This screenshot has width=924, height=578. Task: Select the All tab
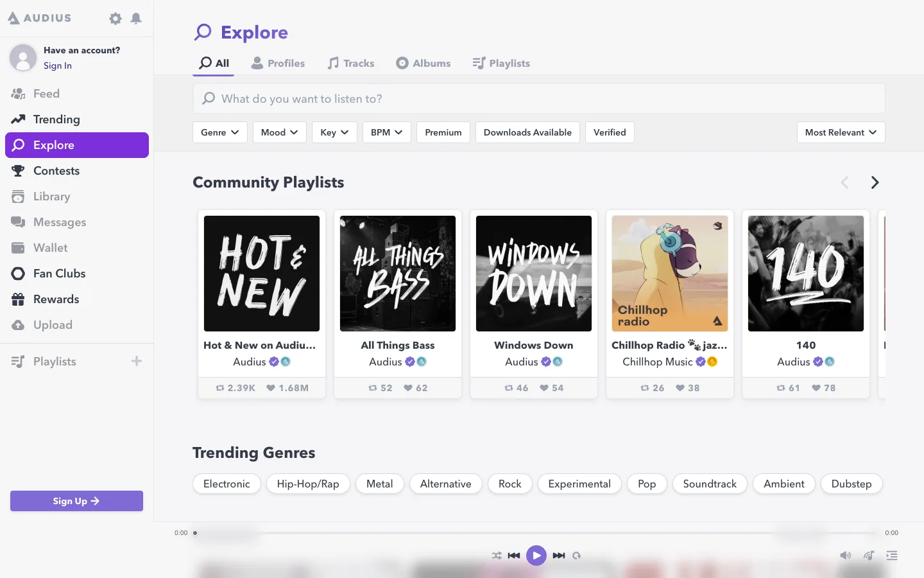click(214, 63)
